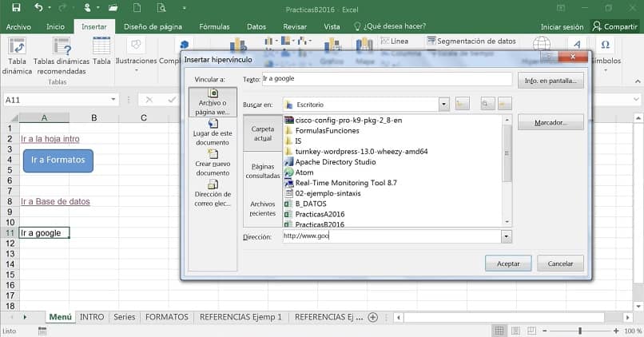Click the file list scroll down arrow
The height and width of the screenshot is (337, 644).
click(x=507, y=222)
